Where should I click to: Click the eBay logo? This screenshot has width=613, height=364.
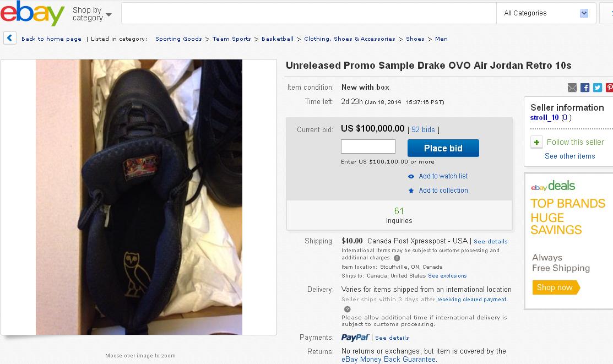[32, 13]
